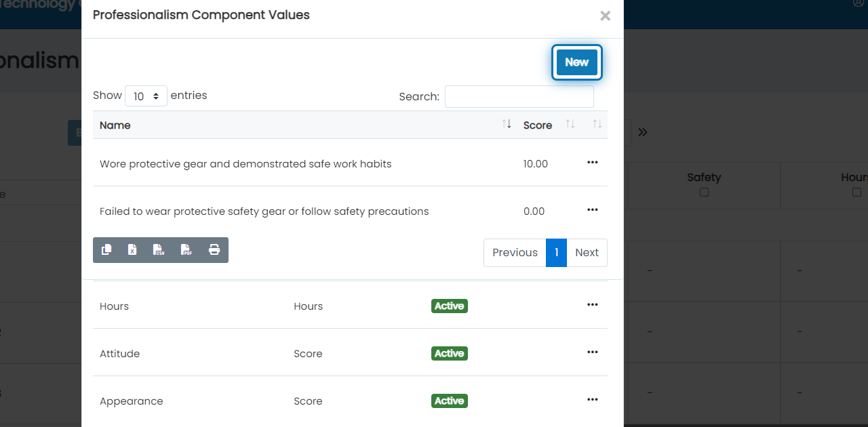The height and width of the screenshot is (427, 868).
Task: Open actions menu for Wore protective gear row
Action: point(592,163)
